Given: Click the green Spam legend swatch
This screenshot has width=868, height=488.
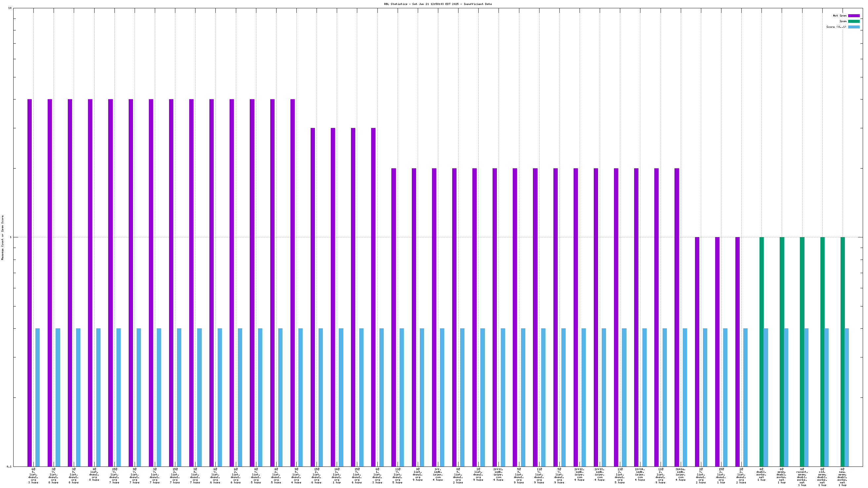Looking at the screenshot, I should (x=853, y=21).
